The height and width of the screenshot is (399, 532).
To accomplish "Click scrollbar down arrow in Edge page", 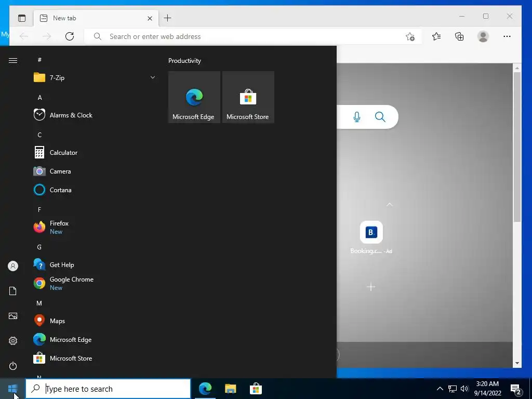I will (517, 363).
